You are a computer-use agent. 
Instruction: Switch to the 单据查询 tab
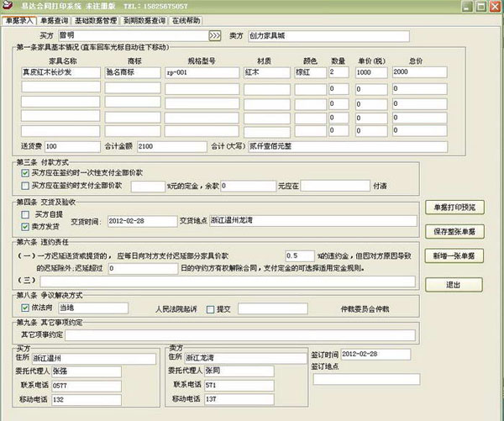click(55, 20)
